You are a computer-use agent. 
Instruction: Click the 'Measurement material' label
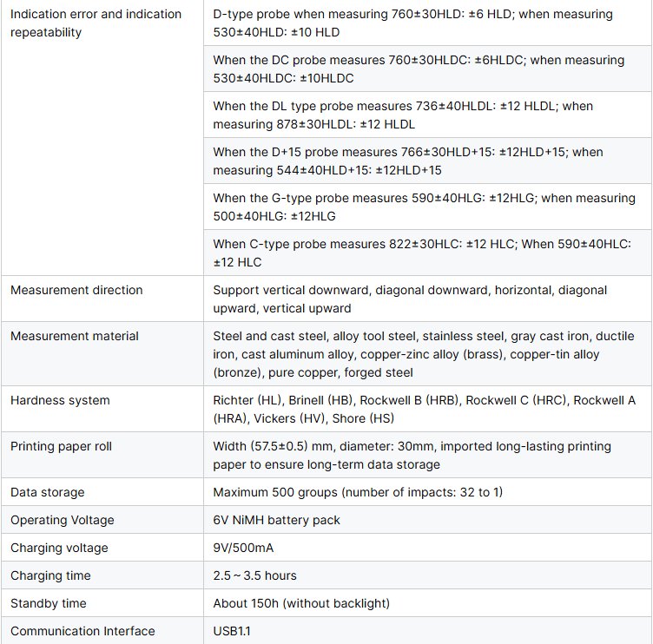point(75,336)
